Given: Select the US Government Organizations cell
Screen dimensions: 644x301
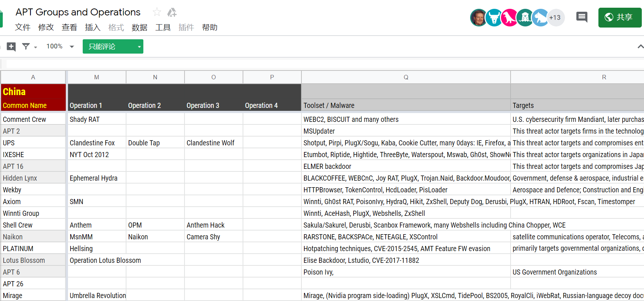Looking at the screenshot, I should [x=577, y=272].
